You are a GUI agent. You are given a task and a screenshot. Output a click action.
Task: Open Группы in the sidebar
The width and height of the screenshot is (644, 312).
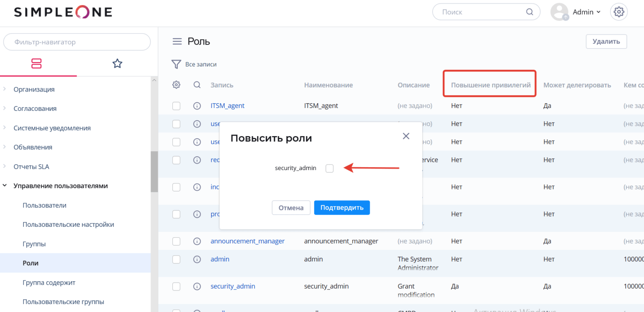coord(34,244)
